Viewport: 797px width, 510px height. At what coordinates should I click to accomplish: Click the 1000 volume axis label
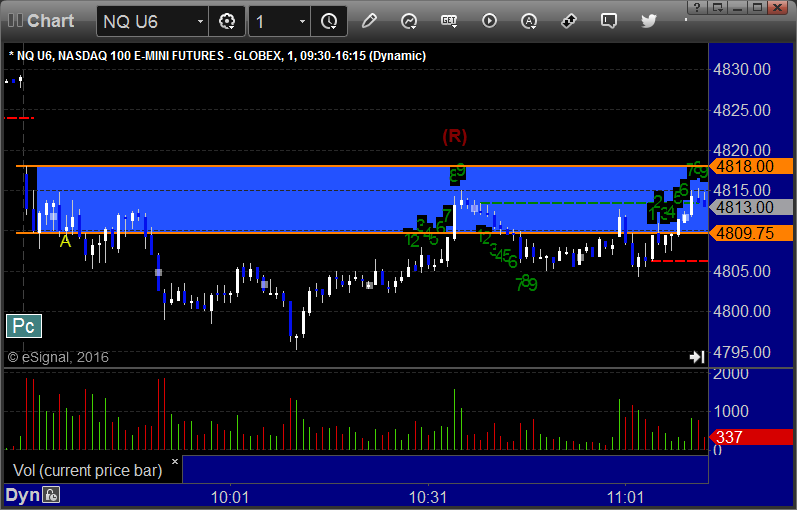tap(731, 411)
